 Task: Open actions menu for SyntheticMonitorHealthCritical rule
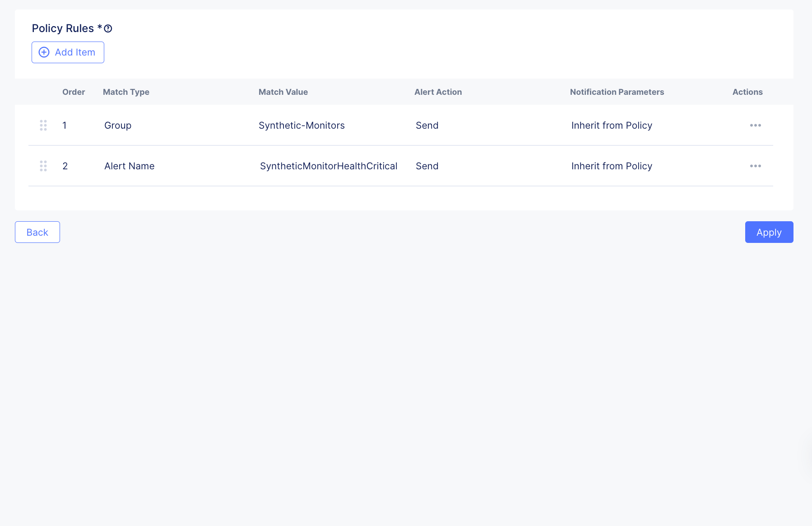click(755, 166)
